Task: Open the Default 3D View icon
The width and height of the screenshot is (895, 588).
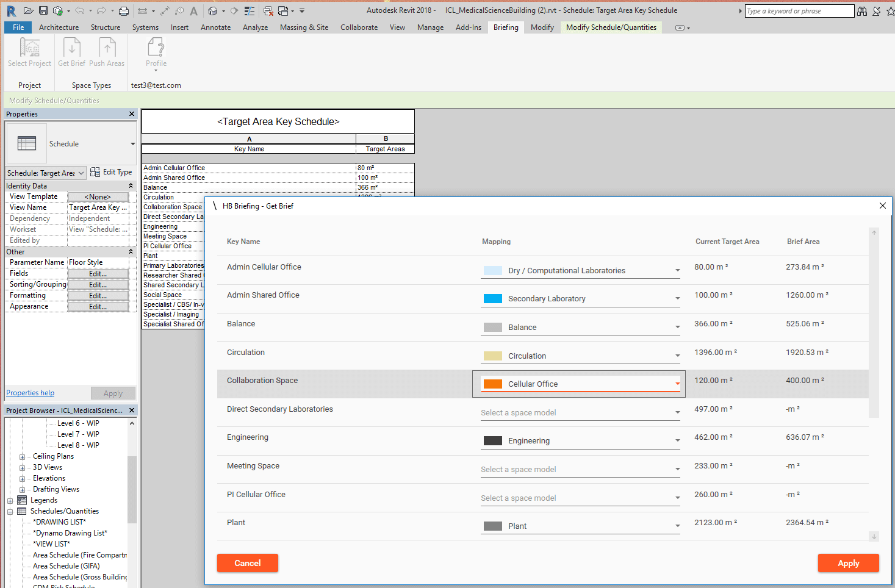Action: click(x=212, y=10)
